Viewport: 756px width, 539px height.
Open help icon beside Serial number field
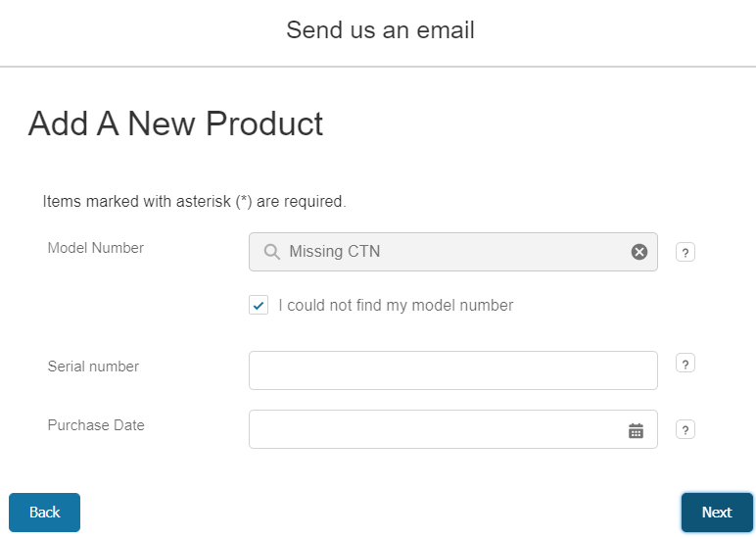pyautogui.click(x=685, y=364)
